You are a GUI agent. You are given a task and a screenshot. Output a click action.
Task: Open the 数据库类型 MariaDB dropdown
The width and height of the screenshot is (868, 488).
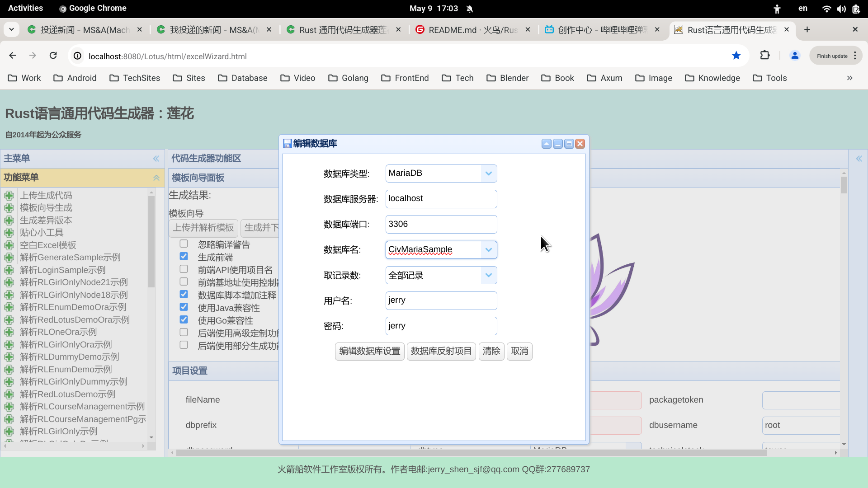click(x=488, y=173)
